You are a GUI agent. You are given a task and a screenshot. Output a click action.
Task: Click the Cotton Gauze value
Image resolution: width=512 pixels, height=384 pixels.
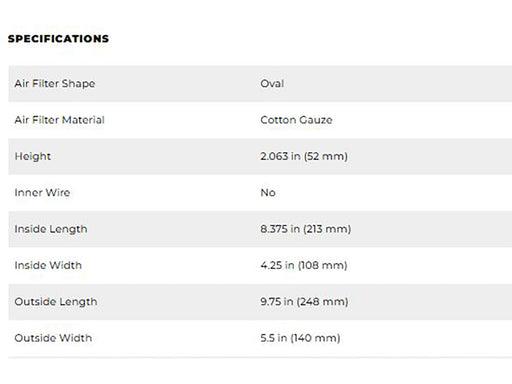point(296,120)
